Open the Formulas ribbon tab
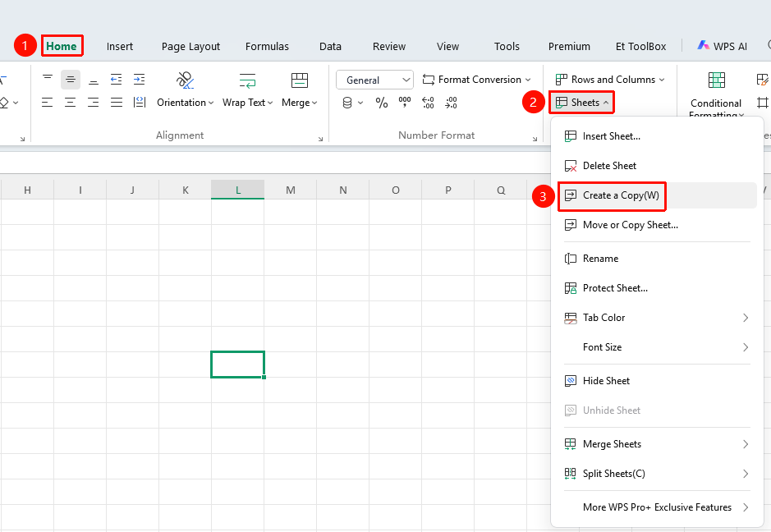 [x=267, y=46]
